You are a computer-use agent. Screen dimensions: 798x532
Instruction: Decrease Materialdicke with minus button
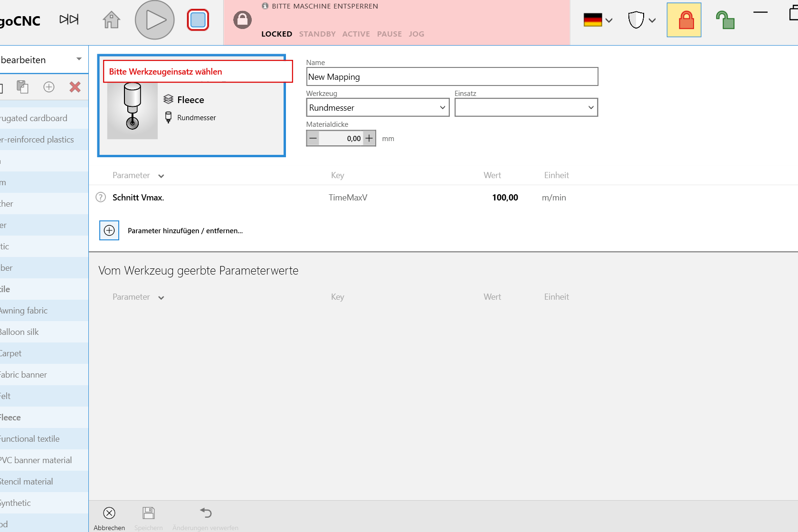pos(313,138)
